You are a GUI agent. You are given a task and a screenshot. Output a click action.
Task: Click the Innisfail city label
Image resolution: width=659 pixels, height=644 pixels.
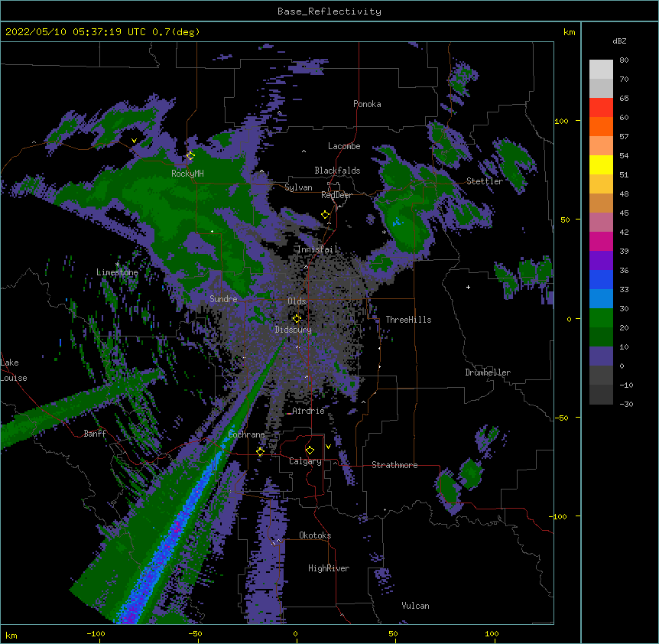point(318,249)
